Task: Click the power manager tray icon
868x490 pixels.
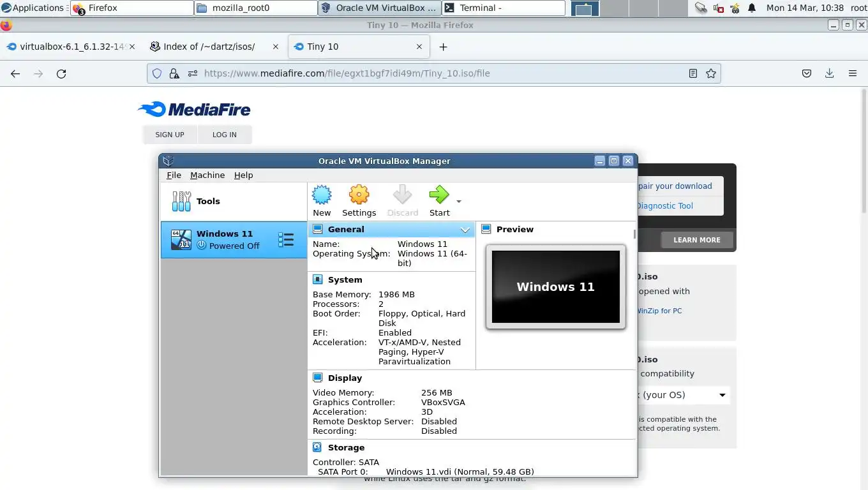Action: [735, 8]
